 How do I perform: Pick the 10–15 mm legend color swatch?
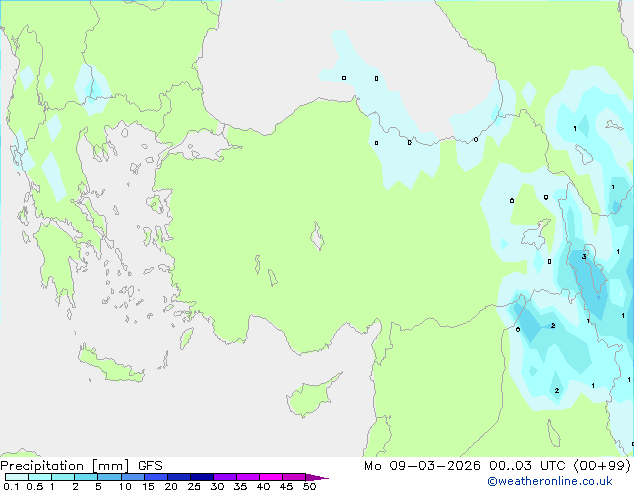(133, 477)
